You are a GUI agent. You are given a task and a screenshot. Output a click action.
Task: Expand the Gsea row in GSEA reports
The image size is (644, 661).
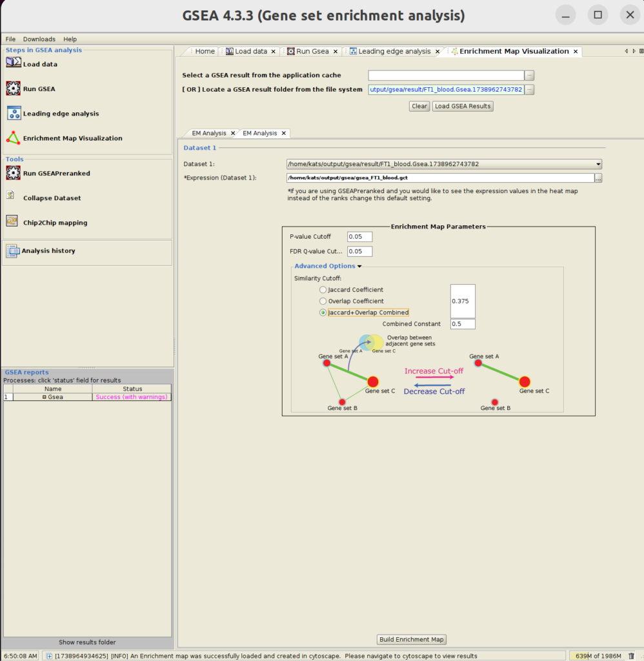(x=45, y=397)
